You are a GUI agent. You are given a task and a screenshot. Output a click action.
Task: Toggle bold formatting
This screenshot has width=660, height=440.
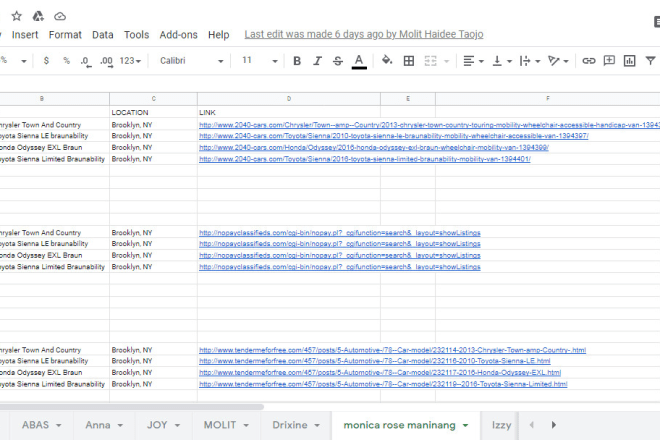[x=297, y=61]
